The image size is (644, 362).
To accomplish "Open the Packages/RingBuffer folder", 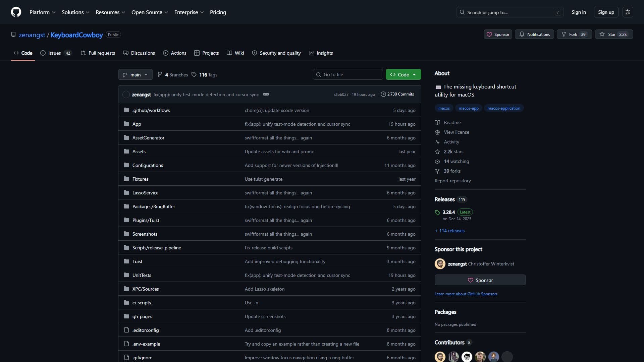I will pyautogui.click(x=154, y=206).
